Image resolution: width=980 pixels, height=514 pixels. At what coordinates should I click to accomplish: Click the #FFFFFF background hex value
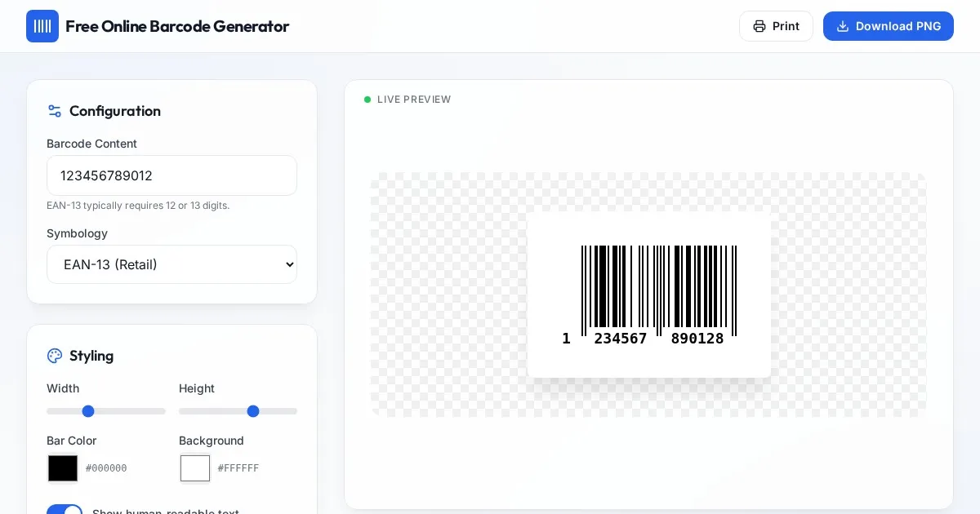click(x=238, y=468)
